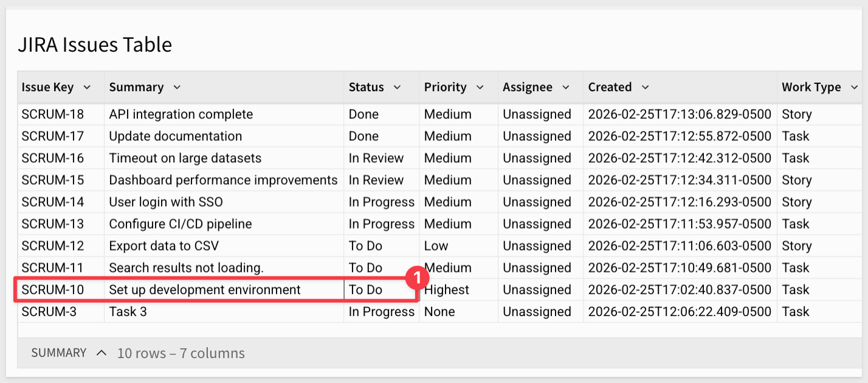Image resolution: width=868 pixels, height=383 pixels.
Task: Open the Created column dropdown arrow
Action: (646, 88)
